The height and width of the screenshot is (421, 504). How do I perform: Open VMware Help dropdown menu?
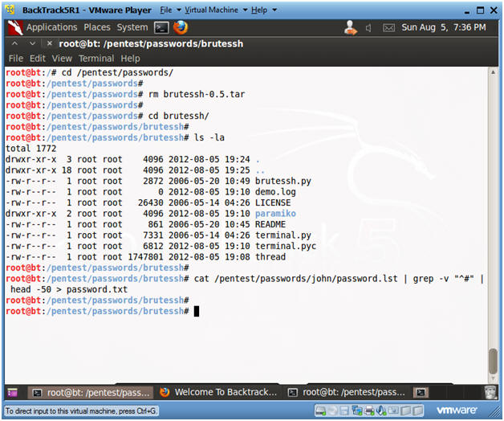tap(263, 10)
